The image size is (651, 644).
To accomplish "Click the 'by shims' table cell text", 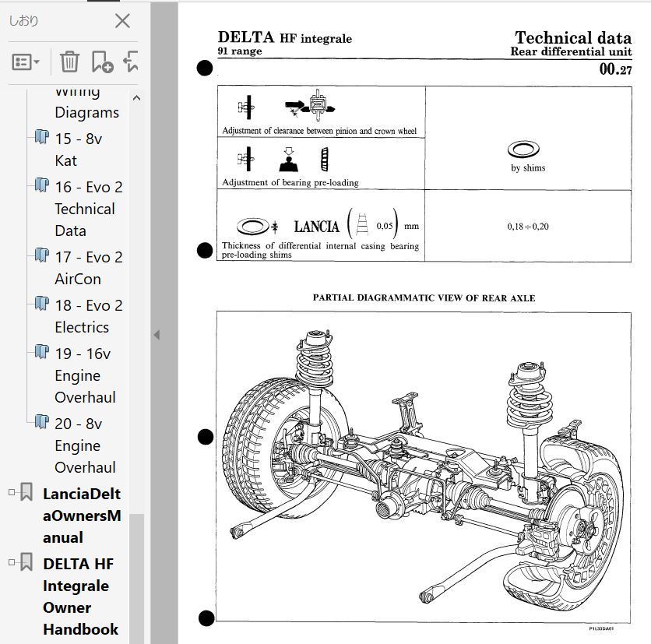I will coord(528,167).
